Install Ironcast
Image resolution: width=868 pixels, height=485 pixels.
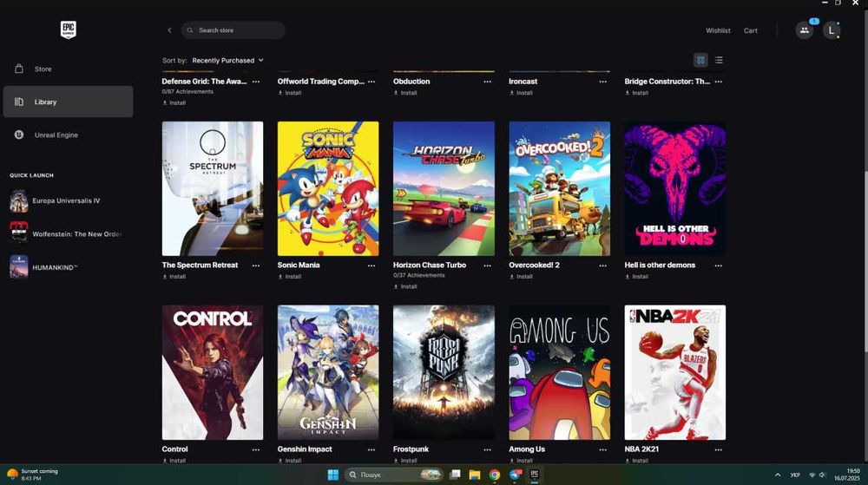[521, 93]
